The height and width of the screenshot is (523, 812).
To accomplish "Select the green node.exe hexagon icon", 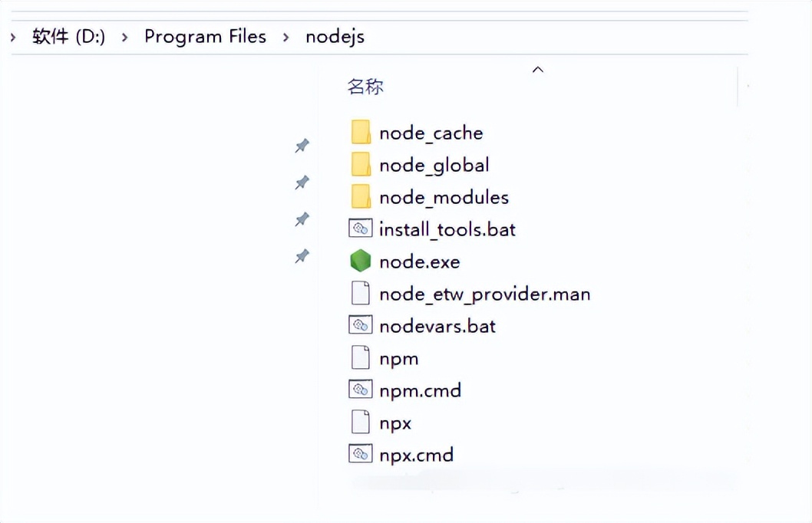I will pyautogui.click(x=361, y=261).
